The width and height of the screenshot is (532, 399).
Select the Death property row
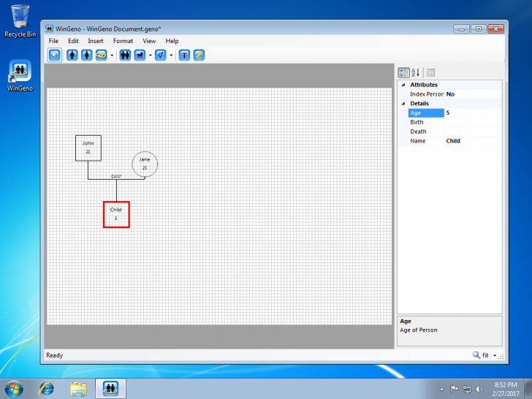[x=455, y=132]
